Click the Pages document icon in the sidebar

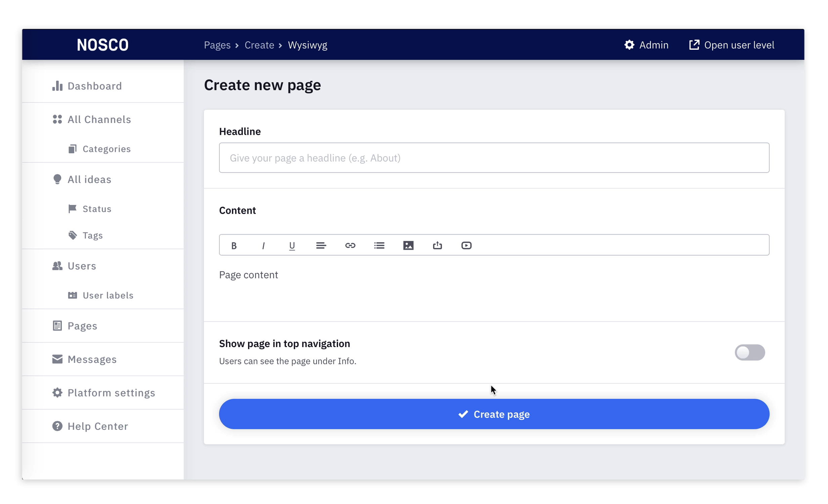coord(57,326)
